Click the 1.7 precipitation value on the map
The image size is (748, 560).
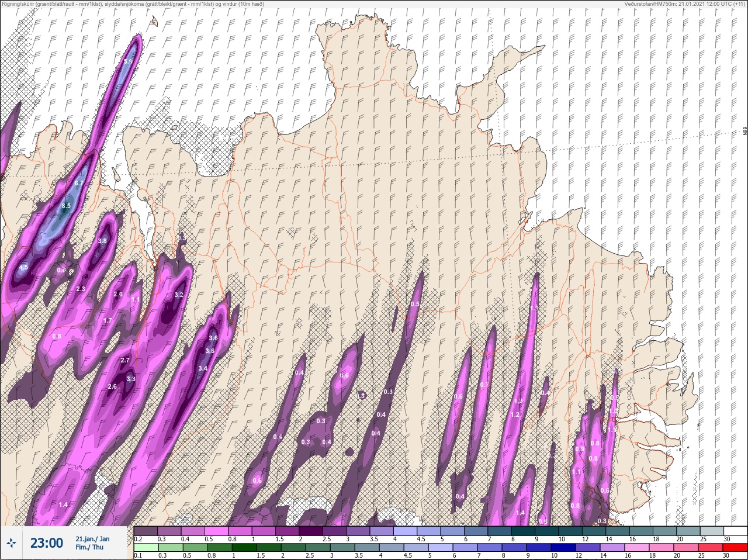tap(108, 320)
